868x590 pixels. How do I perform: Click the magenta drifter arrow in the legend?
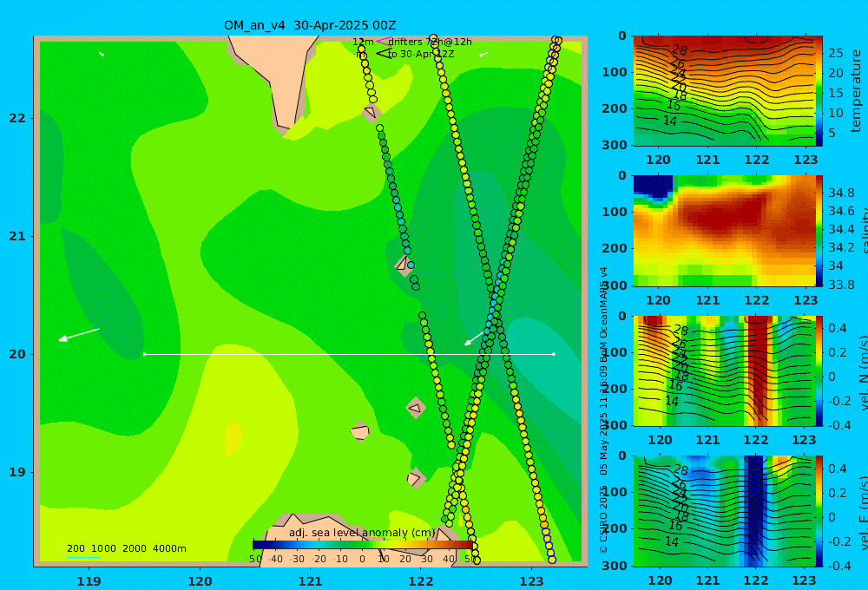383,41
